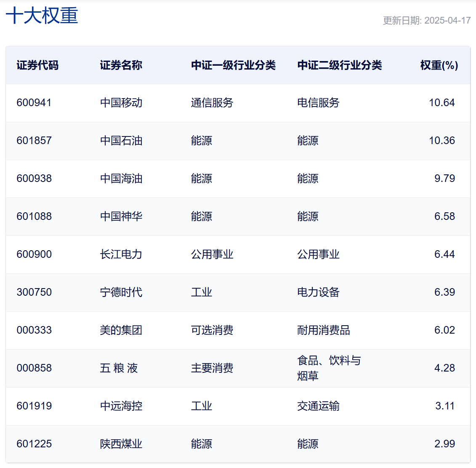Select the 证券名称 column header
The width and height of the screenshot is (476, 468).
[x=121, y=65]
